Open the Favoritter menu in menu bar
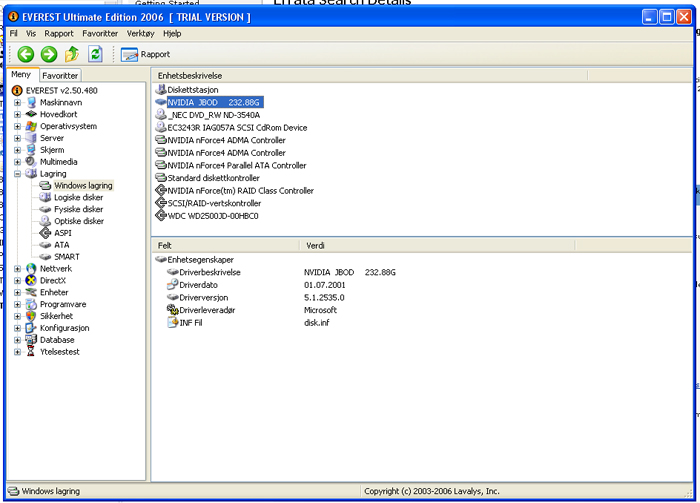700x503 pixels. pyautogui.click(x=100, y=33)
